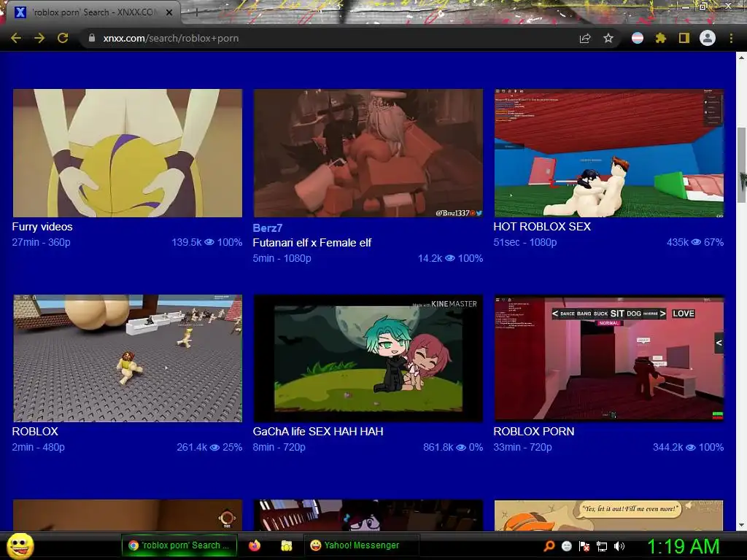Click the scrollbar down arrow

coord(741,525)
